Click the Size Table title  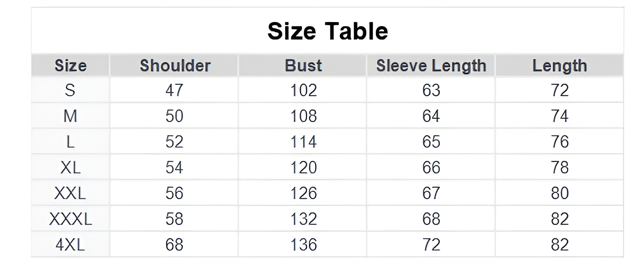(x=327, y=31)
